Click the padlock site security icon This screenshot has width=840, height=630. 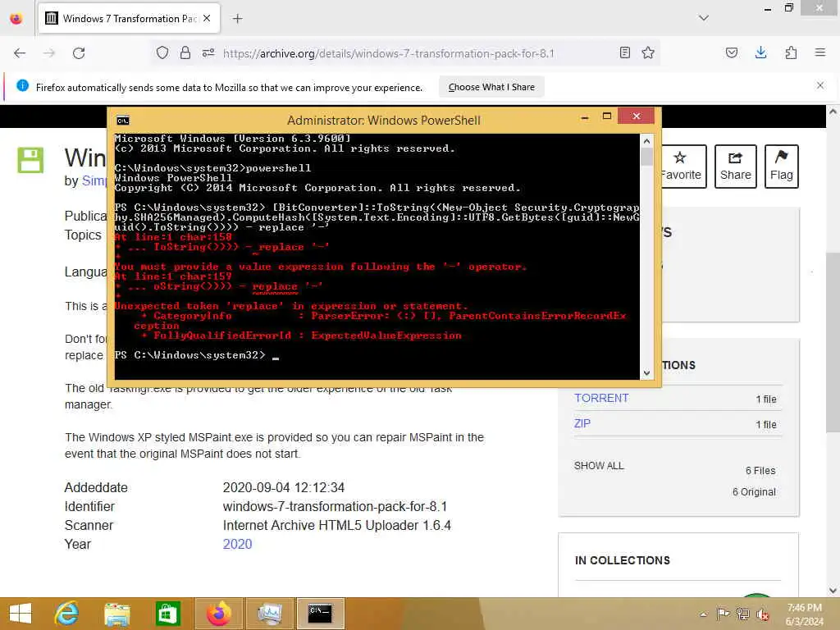point(185,53)
